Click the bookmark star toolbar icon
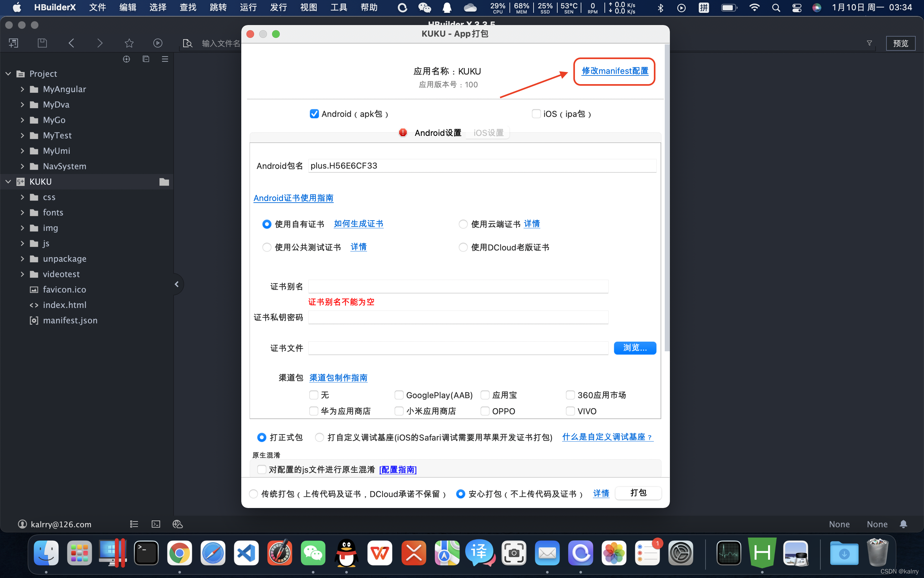The image size is (924, 578). click(129, 43)
